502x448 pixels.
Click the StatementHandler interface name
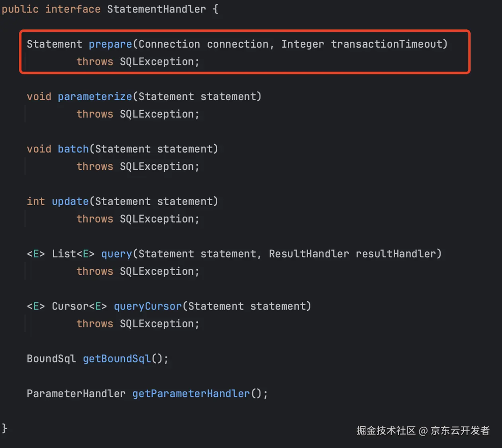pos(156,9)
